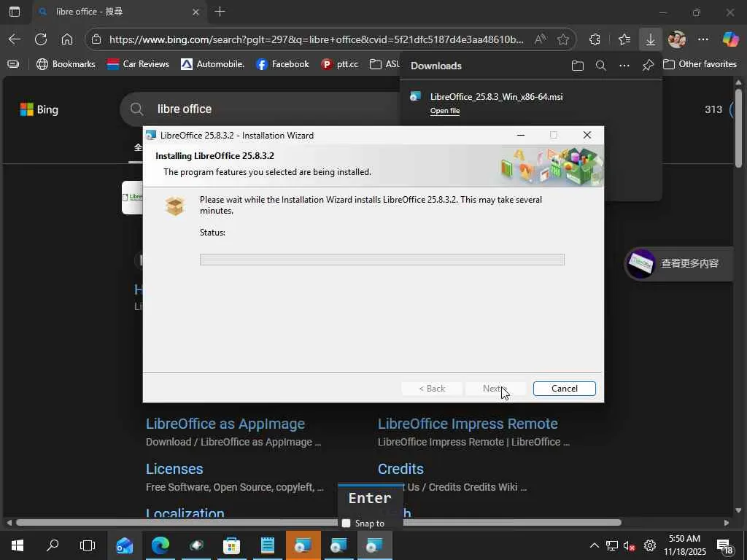Viewport: 747px width, 560px height.
Task: Open the Copilot sidebar icon
Action: pos(730,39)
